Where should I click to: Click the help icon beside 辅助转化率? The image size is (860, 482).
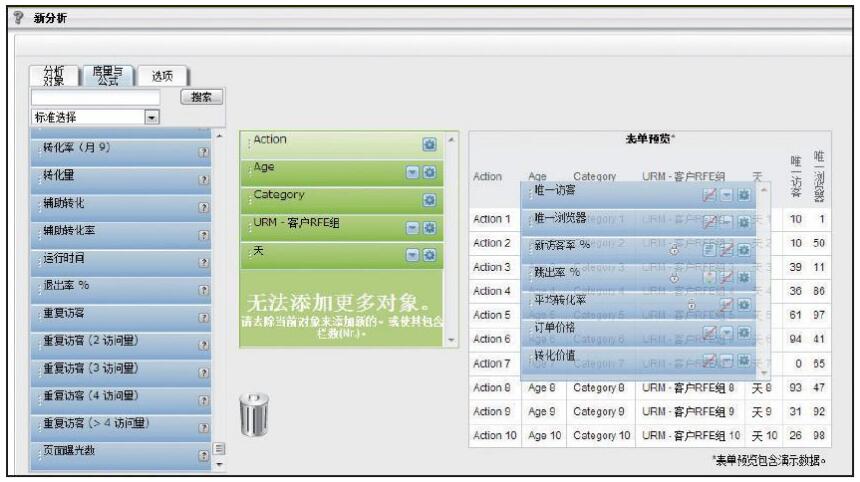tap(203, 236)
